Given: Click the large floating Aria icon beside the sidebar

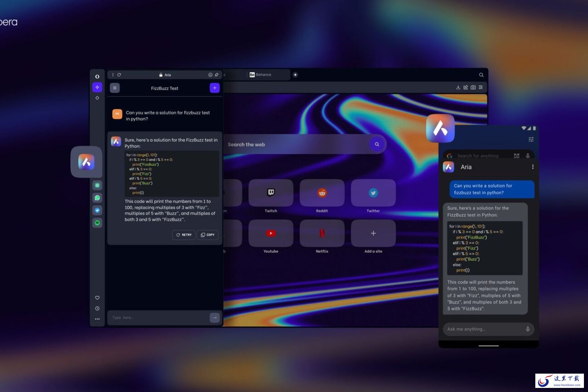Looking at the screenshot, I should click(87, 162).
